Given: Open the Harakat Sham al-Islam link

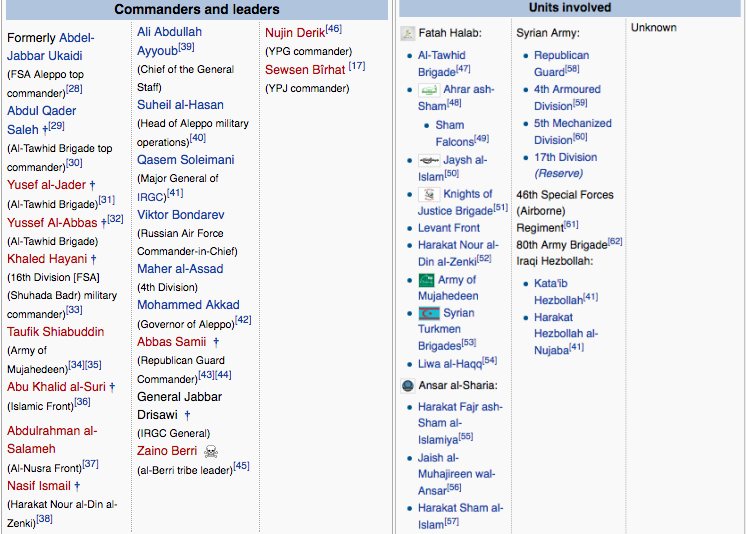Looking at the screenshot, I should [460, 516].
